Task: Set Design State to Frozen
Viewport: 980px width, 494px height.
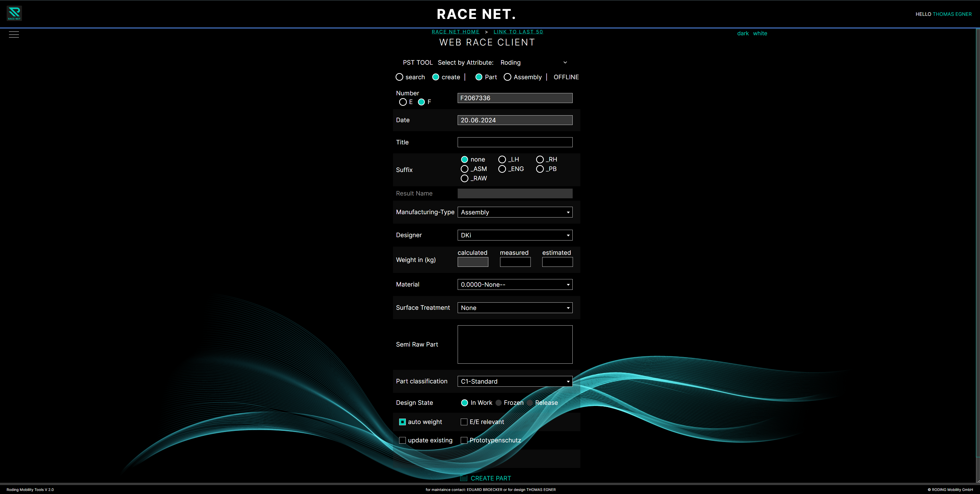Action: pos(498,403)
